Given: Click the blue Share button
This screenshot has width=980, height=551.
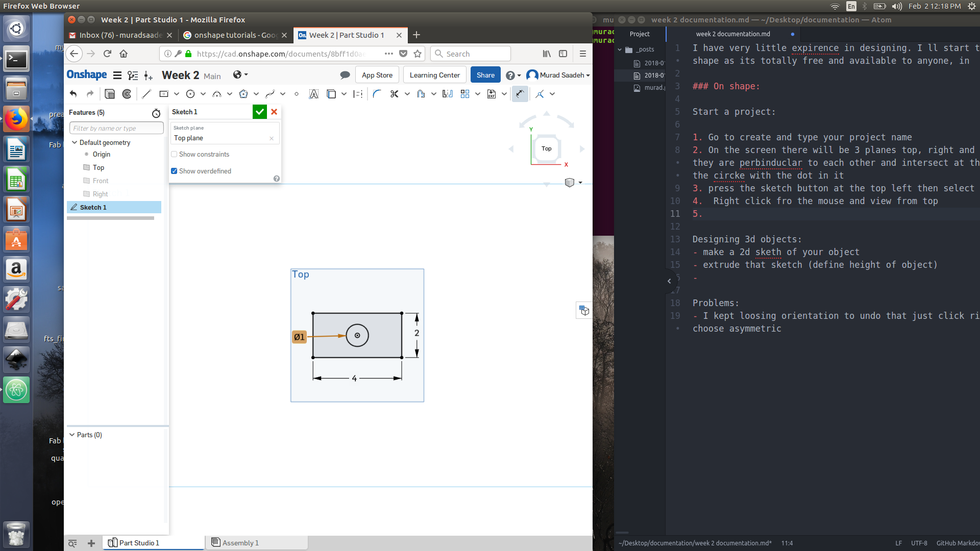Looking at the screenshot, I should 485,75.
